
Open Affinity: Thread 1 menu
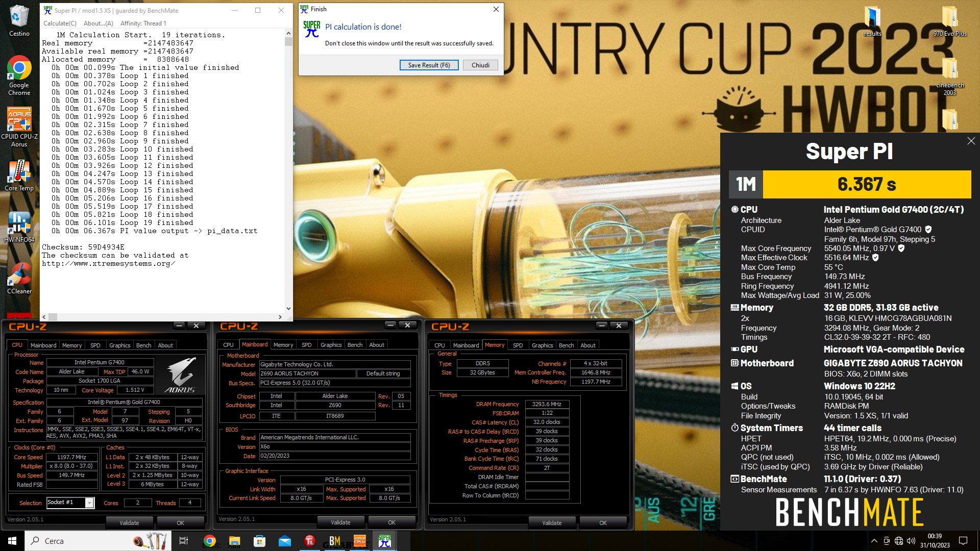tap(143, 23)
